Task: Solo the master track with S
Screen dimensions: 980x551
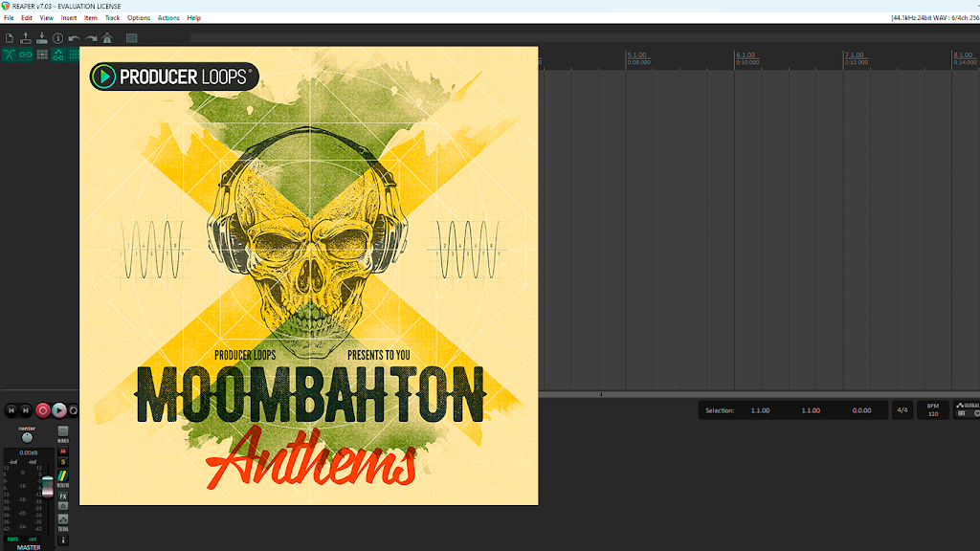Action: pyautogui.click(x=63, y=462)
